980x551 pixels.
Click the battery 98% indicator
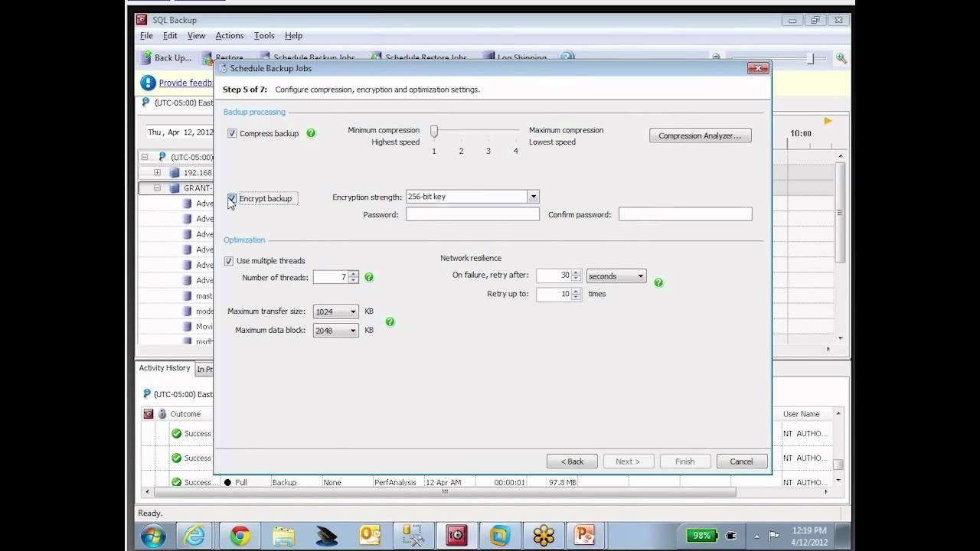click(x=702, y=536)
